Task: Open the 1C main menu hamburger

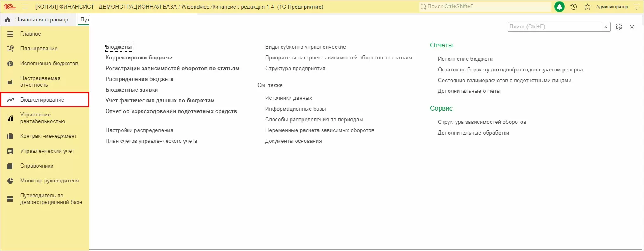Action: [25, 7]
